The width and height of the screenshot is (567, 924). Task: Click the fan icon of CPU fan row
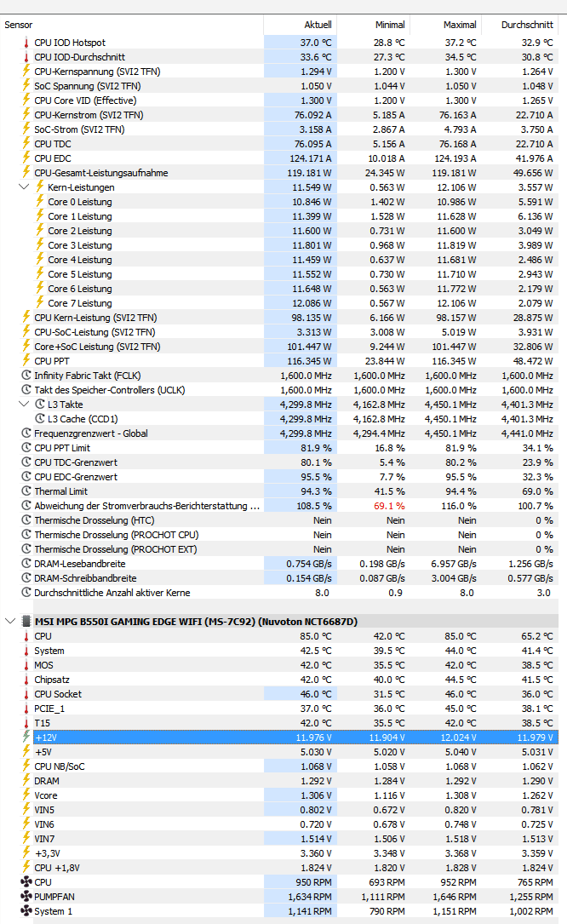click(26, 882)
